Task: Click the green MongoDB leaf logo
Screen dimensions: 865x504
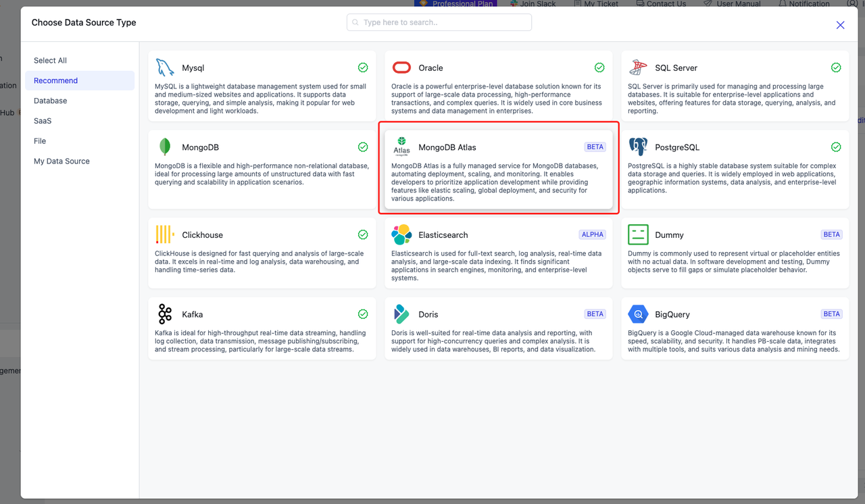Action: click(x=165, y=147)
